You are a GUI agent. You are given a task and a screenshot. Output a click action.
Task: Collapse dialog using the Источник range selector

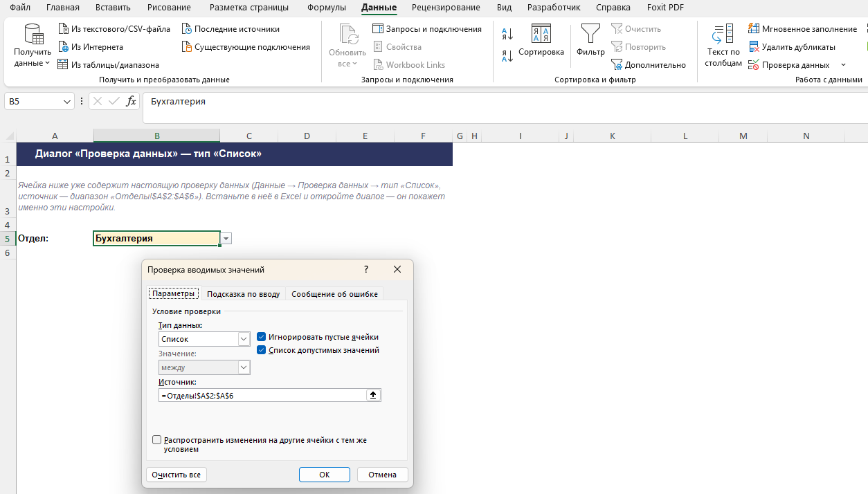coord(373,395)
